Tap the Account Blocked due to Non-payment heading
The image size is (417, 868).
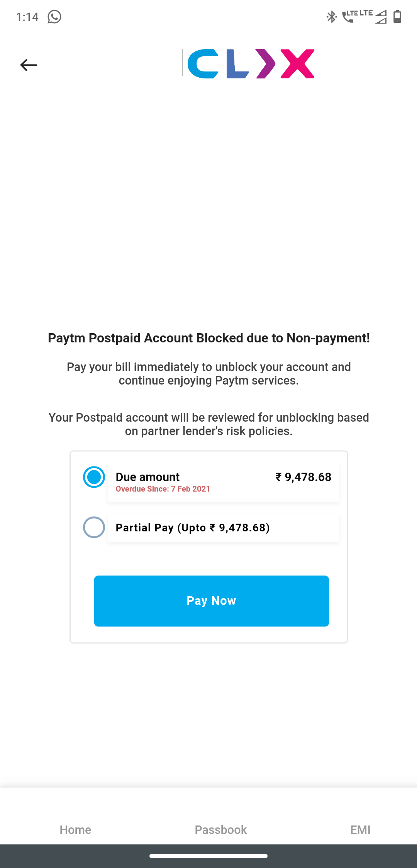pyautogui.click(x=208, y=338)
